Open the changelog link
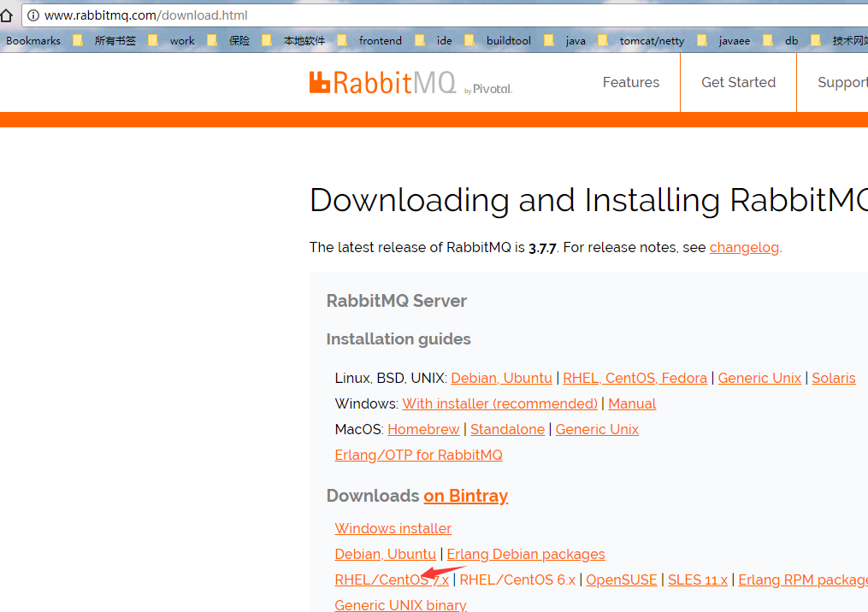The width and height of the screenshot is (868, 612). point(744,247)
